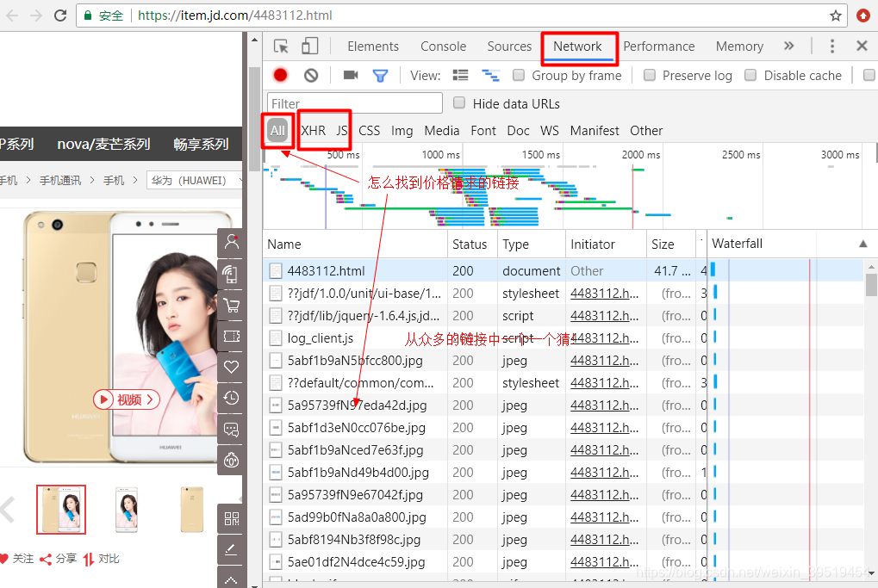878x588 pixels.
Task: Toggle the device toolbar icon
Action: pyautogui.click(x=309, y=46)
